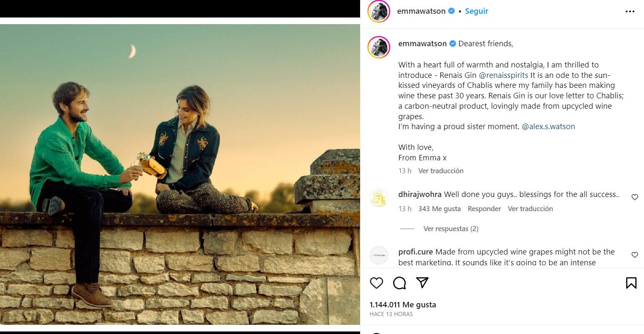
Task: Expand replies via Ver respuestas (2)
Action: tap(451, 229)
